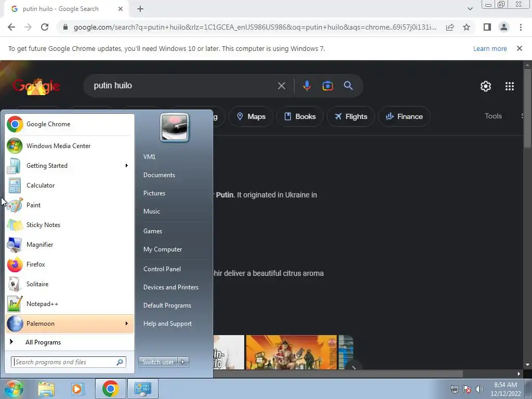The image size is (532, 399).
Task: Open Chrome tab search dropdown
Action: point(470,9)
